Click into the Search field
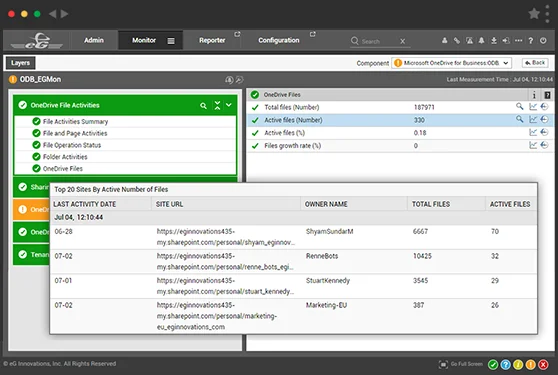The width and height of the screenshot is (558, 375). tap(379, 41)
